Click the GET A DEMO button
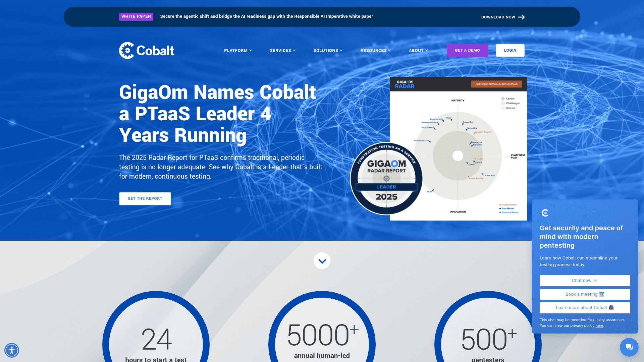The width and height of the screenshot is (644, 362). [467, 50]
